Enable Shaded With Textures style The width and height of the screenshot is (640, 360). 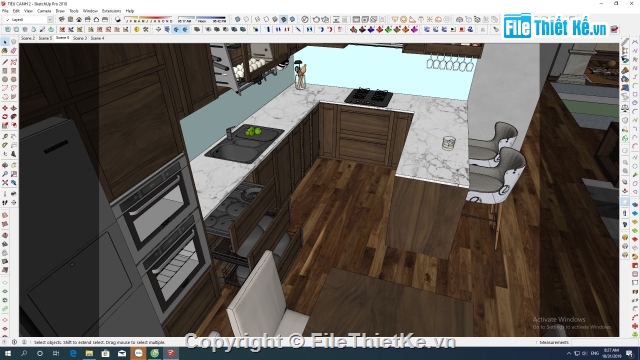[x=284, y=19]
